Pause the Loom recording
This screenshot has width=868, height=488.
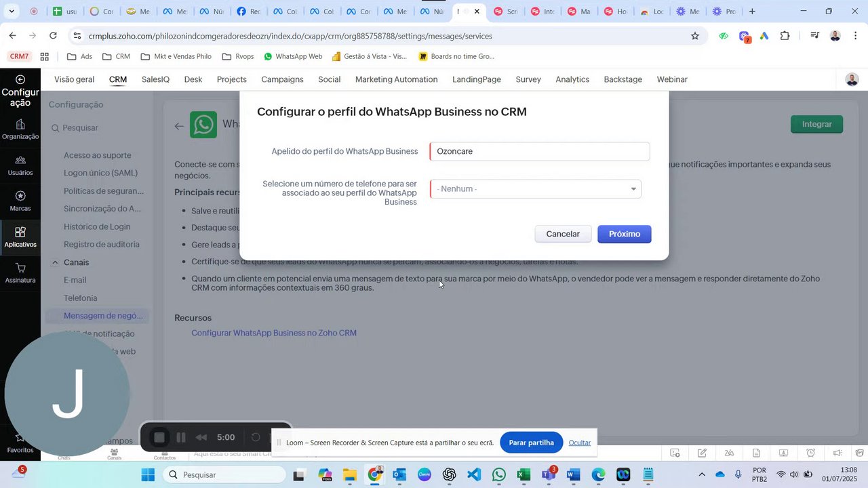coord(181,438)
